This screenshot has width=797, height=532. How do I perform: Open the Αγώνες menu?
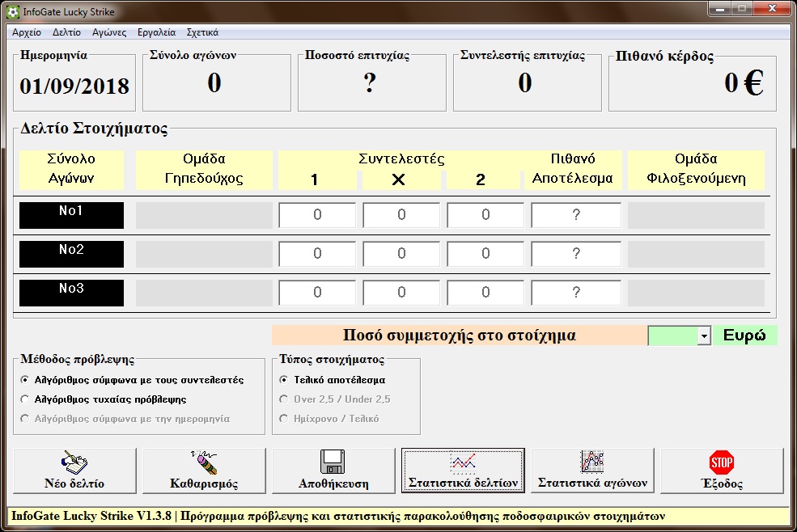coord(109,33)
